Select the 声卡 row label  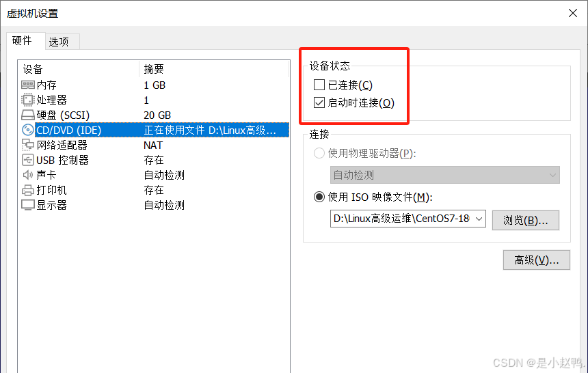click(46, 175)
